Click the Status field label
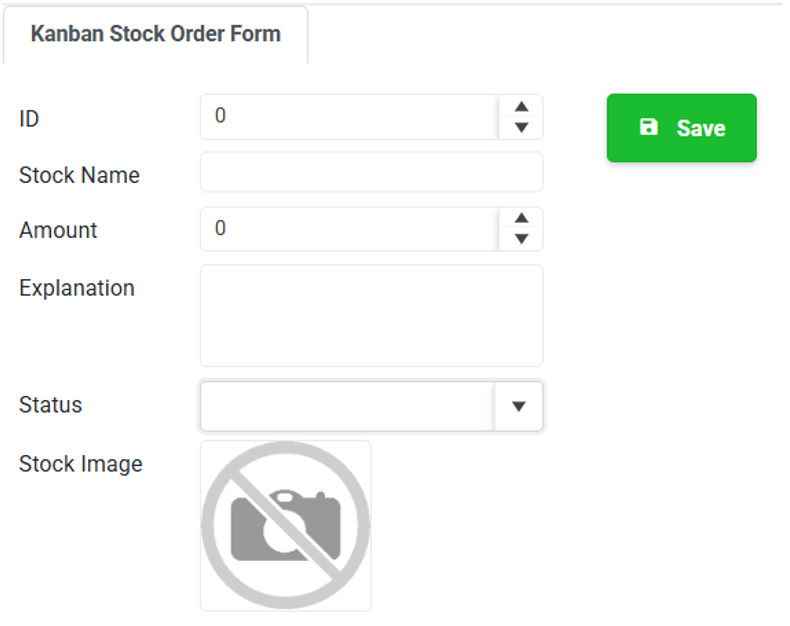790x626 pixels. [50, 405]
